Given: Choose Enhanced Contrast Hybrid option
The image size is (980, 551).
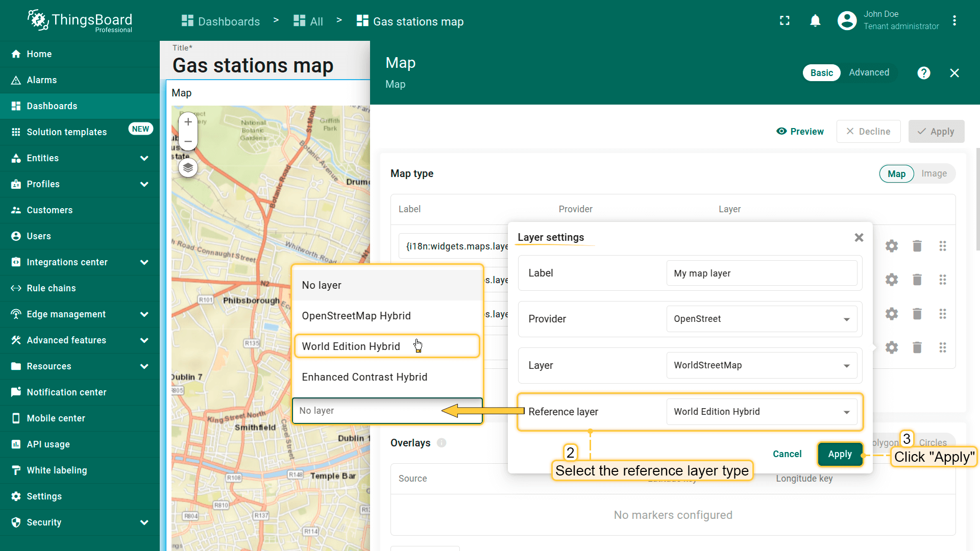Looking at the screenshot, I should click(364, 377).
